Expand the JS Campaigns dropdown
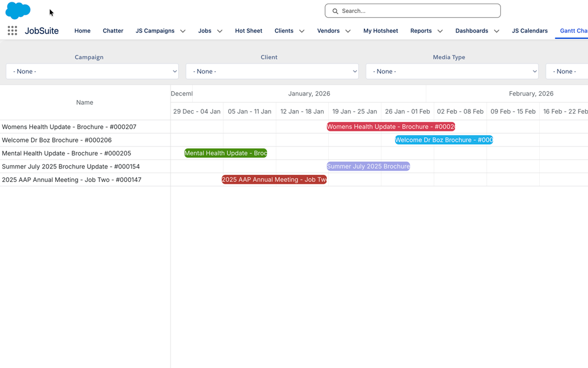Screen dimensions: 588x368 tap(183, 31)
